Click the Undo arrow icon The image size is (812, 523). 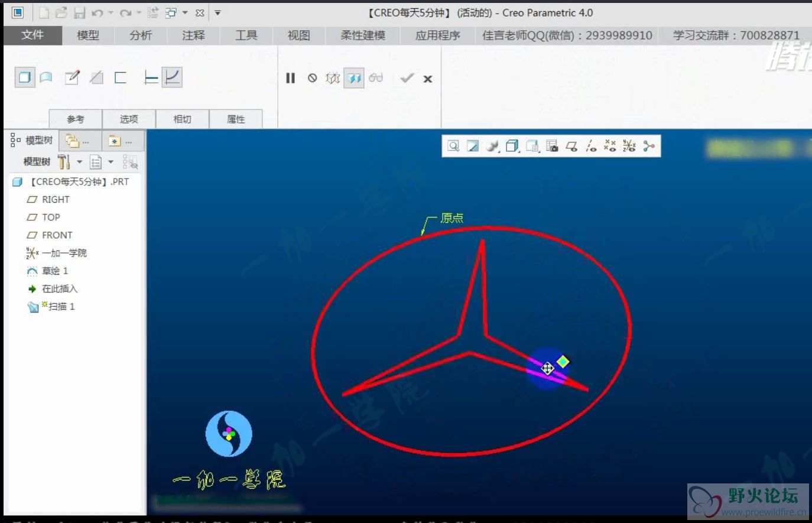pos(98,12)
